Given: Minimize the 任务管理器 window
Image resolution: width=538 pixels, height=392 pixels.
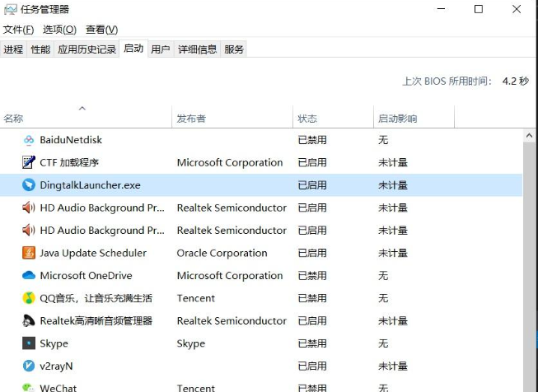Looking at the screenshot, I should (x=442, y=9).
